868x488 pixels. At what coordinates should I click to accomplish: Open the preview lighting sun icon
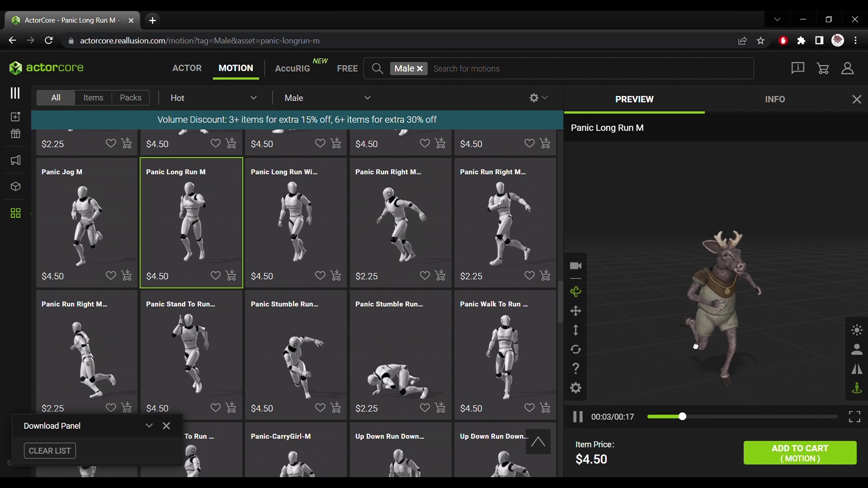tap(857, 330)
